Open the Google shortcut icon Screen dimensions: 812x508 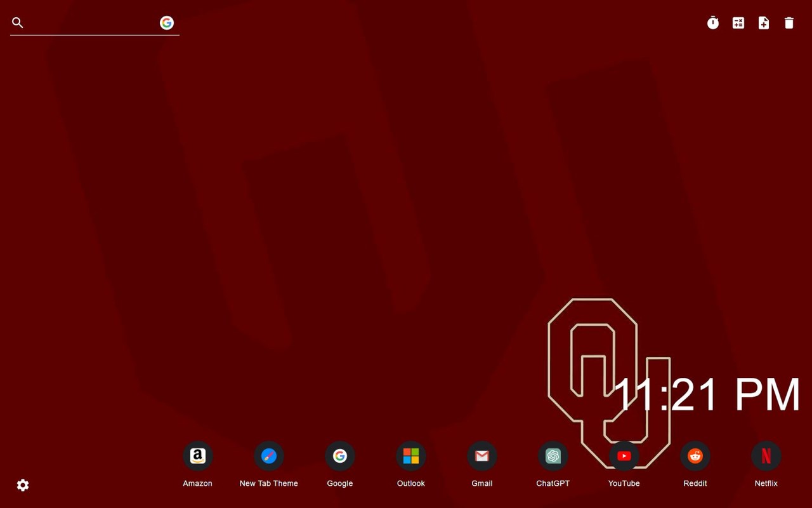click(x=340, y=456)
